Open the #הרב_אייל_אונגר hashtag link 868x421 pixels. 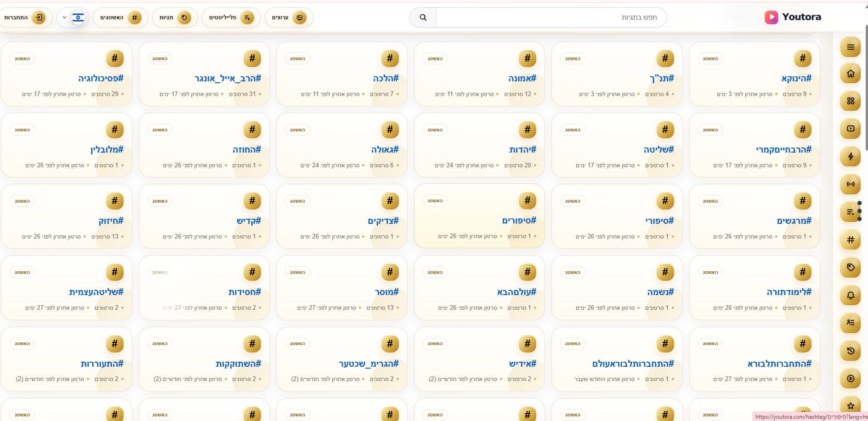coord(227,79)
